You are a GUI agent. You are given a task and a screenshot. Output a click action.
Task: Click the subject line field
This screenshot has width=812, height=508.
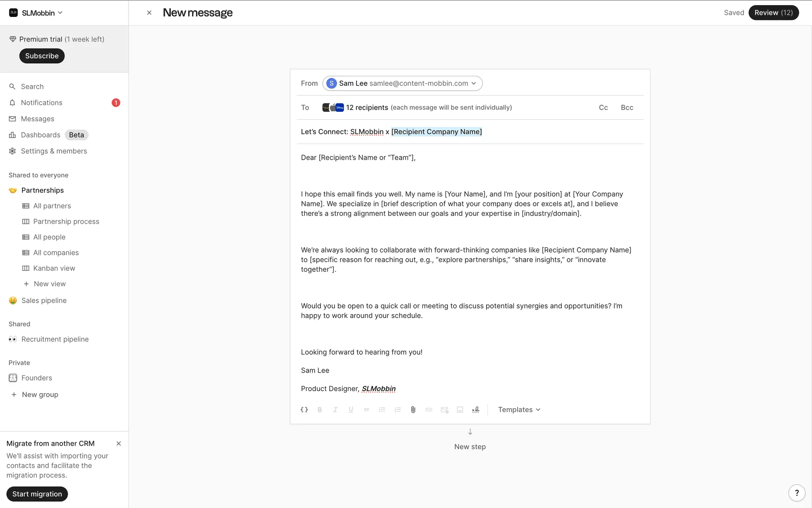550,132
